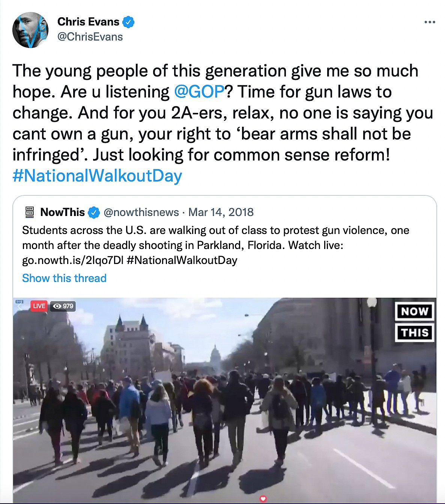The width and height of the screenshot is (445, 504).
Task: Open the go.nowth.is/2Iqo7Dl link
Action: 73,260
